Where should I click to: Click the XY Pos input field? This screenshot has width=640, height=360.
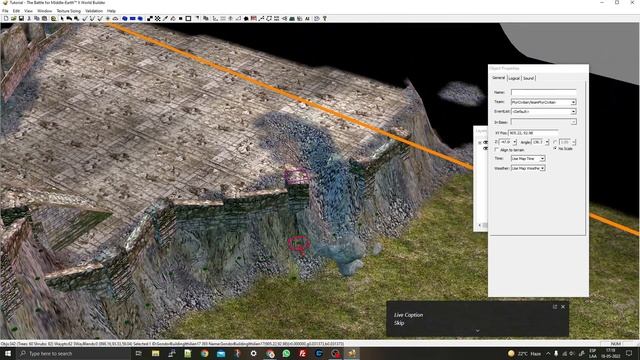(533, 133)
